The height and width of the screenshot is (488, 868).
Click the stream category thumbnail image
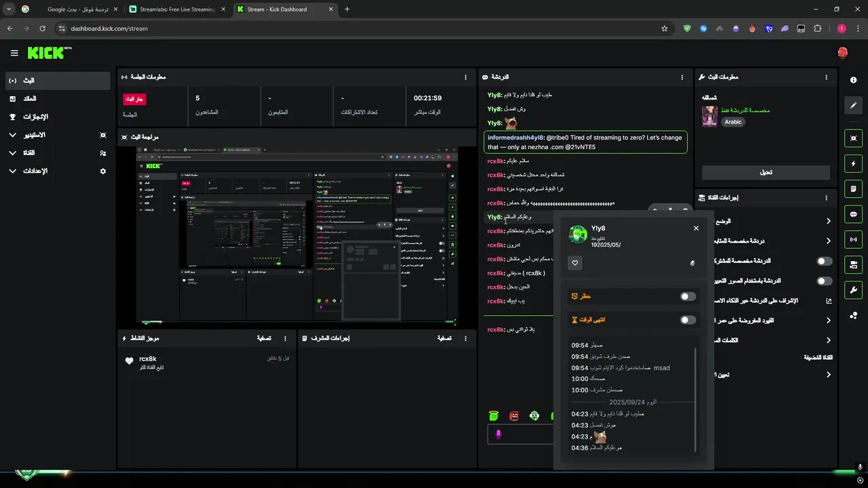click(709, 116)
